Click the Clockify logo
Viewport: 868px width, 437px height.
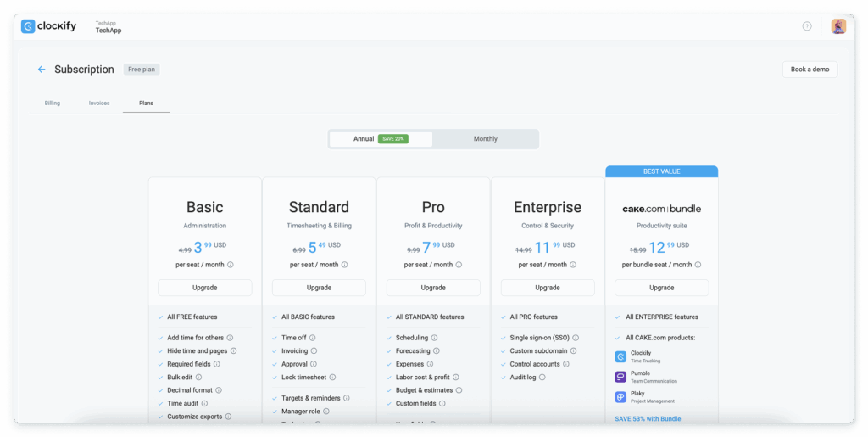49,26
